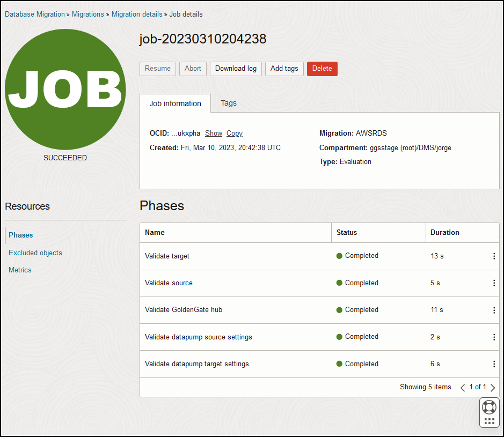Go to the next page of phases

(492, 387)
